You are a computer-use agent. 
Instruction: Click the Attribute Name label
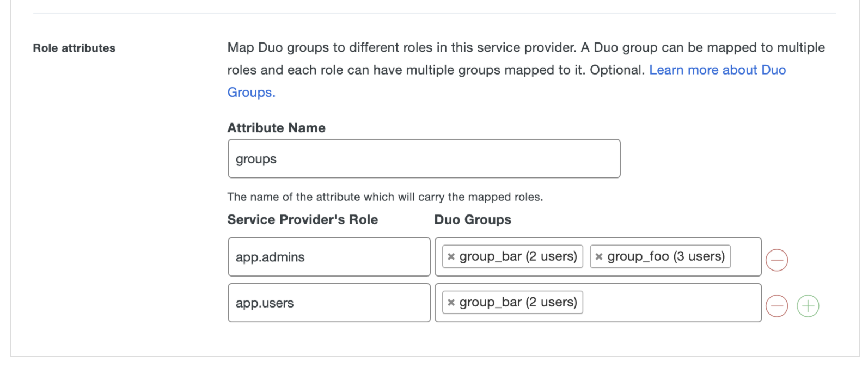276,128
